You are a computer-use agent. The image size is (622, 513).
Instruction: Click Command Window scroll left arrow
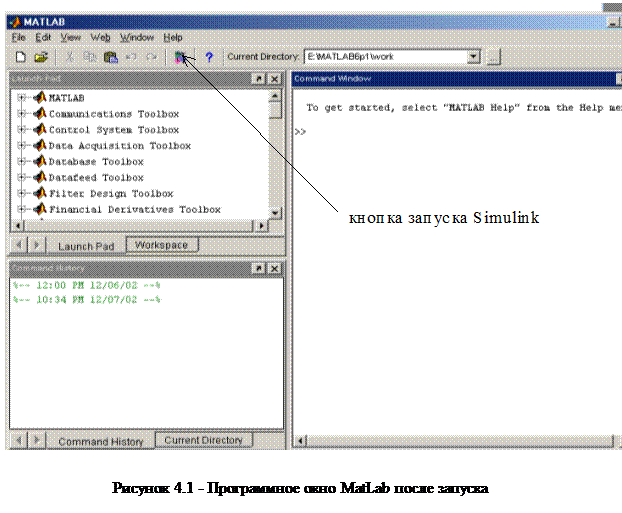(301, 441)
